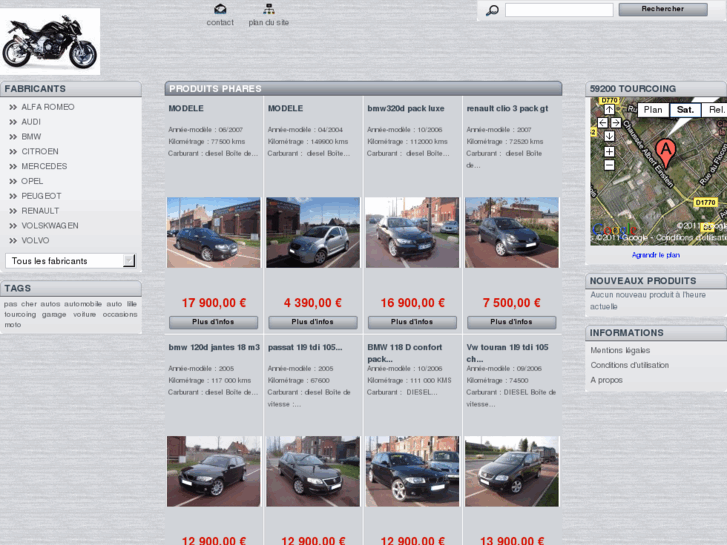Click the Agrandir le plan link
This screenshot has height=545, width=727.
[x=656, y=255]
